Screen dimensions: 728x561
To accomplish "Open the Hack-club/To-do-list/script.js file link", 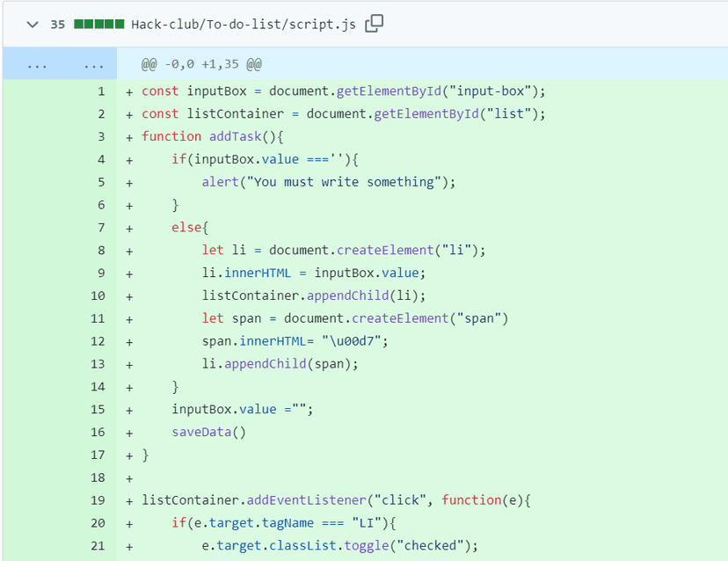I will click(x=244, y=24).
